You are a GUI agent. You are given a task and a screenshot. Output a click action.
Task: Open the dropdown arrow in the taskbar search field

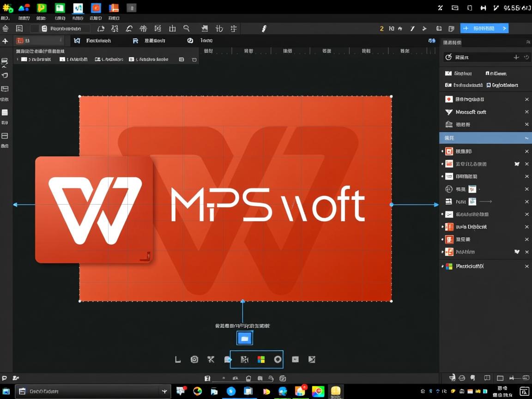click(x=164, y=391)
